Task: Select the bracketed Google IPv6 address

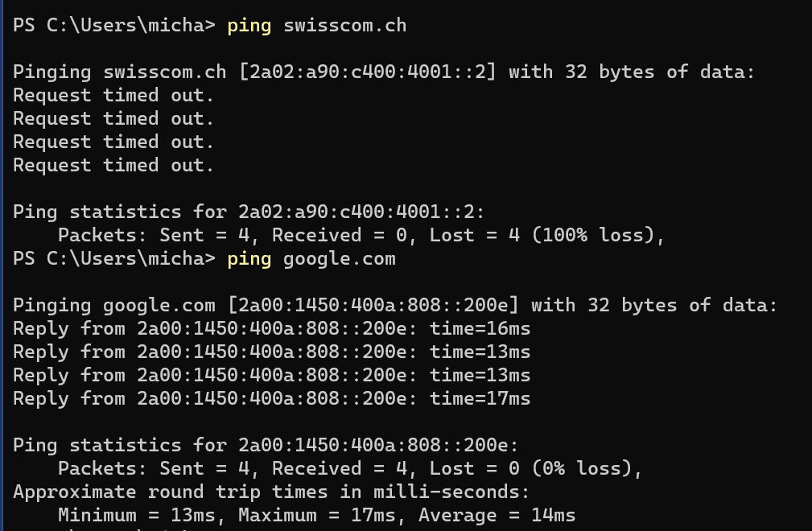Action: pyautogui.click(x=373, y=305)
